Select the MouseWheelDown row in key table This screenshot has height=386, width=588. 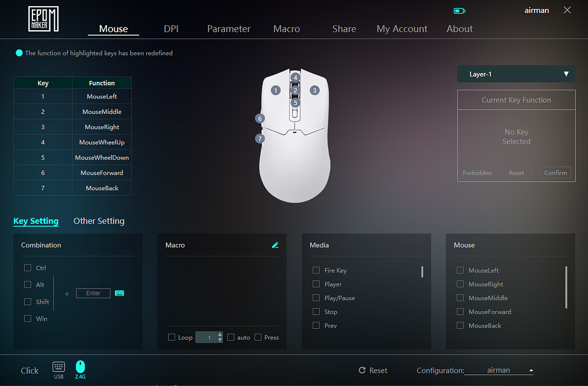coord(72,157)
